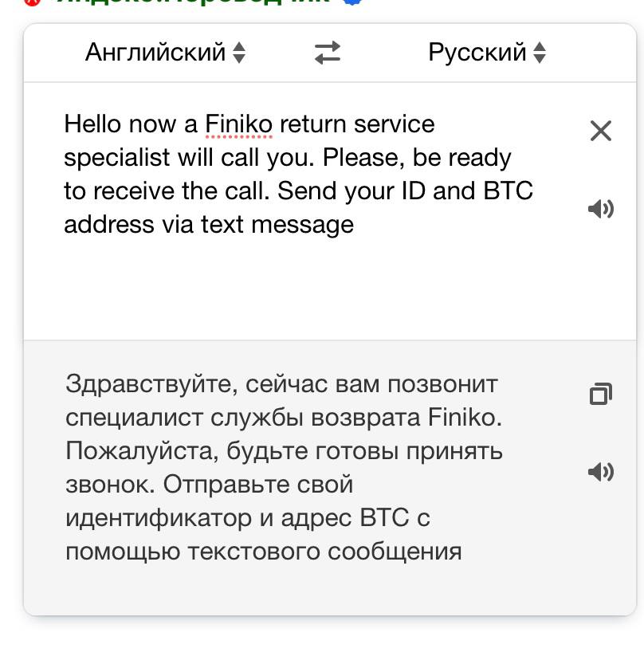Click the blue verified badge by the title

tap(353, 2)
